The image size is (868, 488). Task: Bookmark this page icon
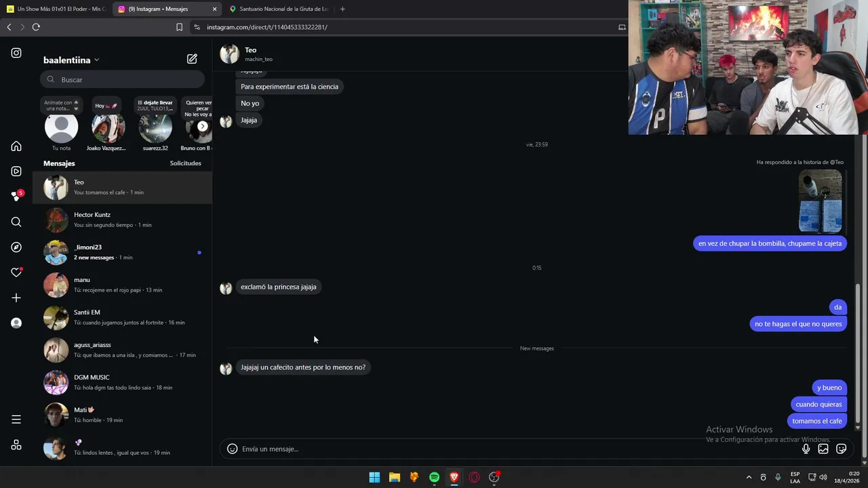coord(179,27)
